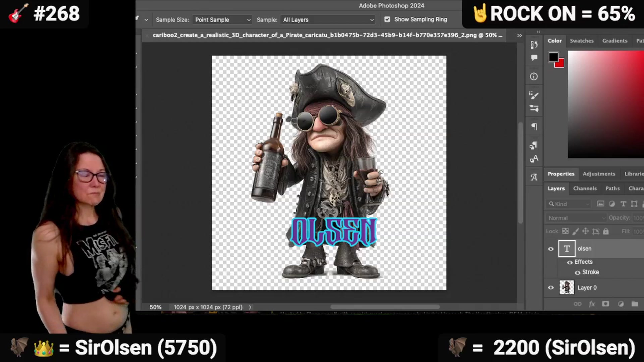
Task: Select the olsen text layer thumbnail
Action: pos(567,249)
